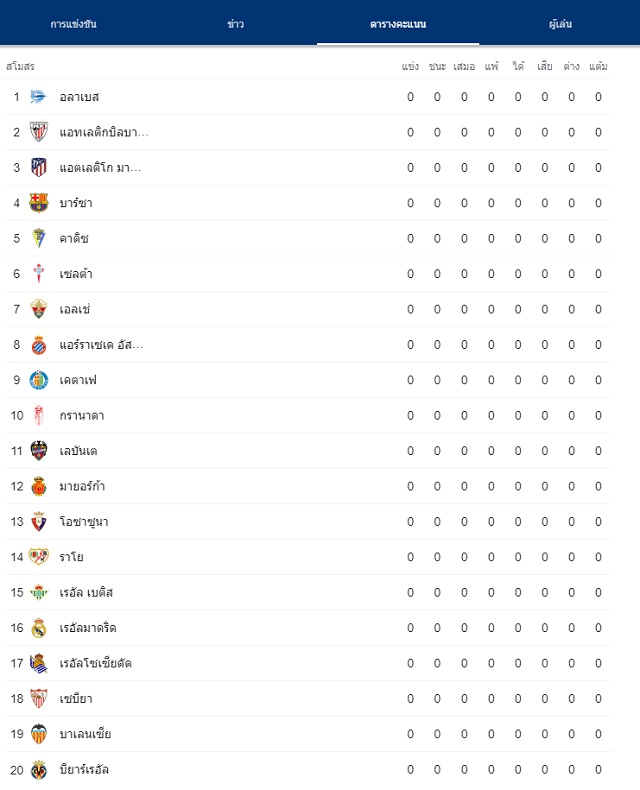Open the การแข่งขัน tab
Viewport: 640px width, 790px height.
[x=74, y=24]
